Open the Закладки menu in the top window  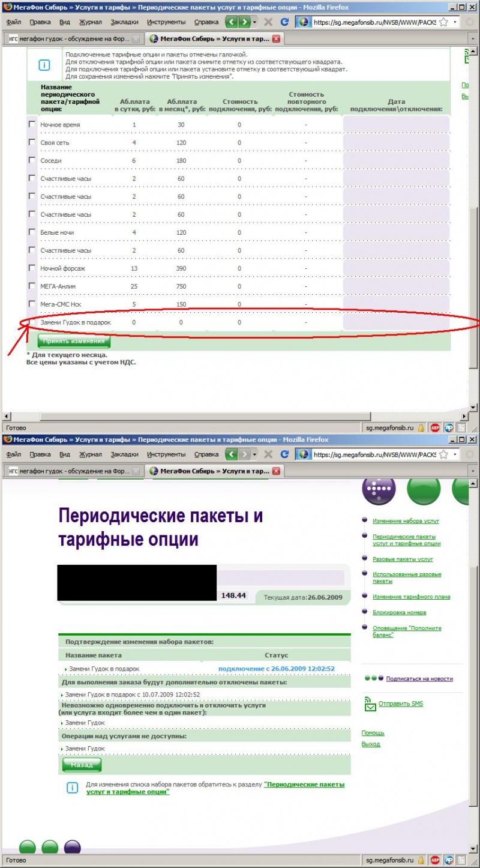(125, 22)
